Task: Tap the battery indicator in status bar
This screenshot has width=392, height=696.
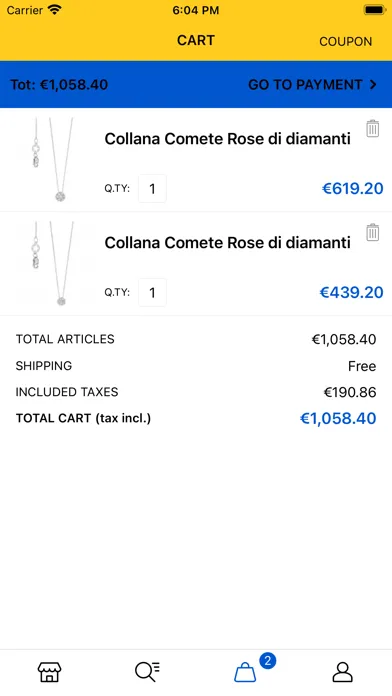Action: pyautogui.click(x=375, y=10)
